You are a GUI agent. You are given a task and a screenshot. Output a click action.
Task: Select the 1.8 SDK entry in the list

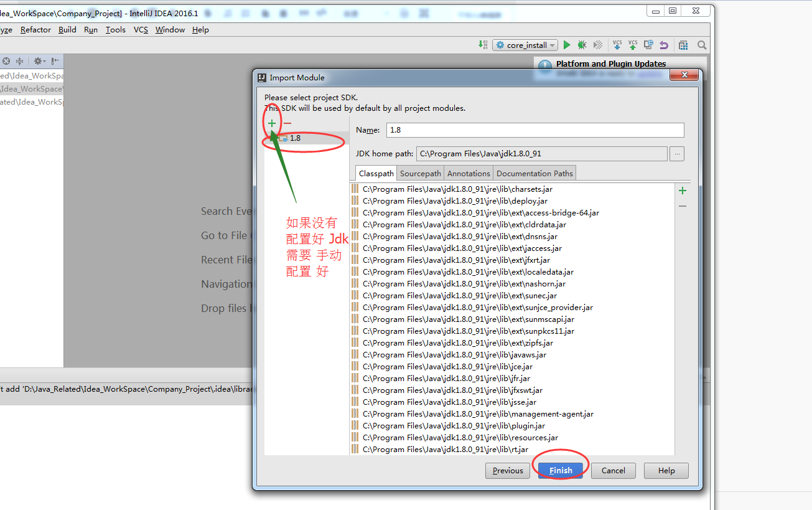point(306,138)
